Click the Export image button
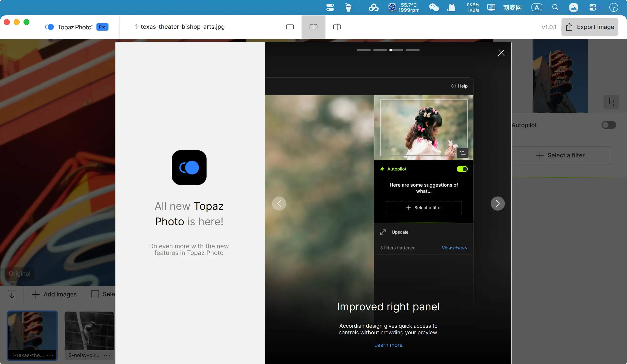Viewport: 627px width, 364px height. (x=590, y=27)
